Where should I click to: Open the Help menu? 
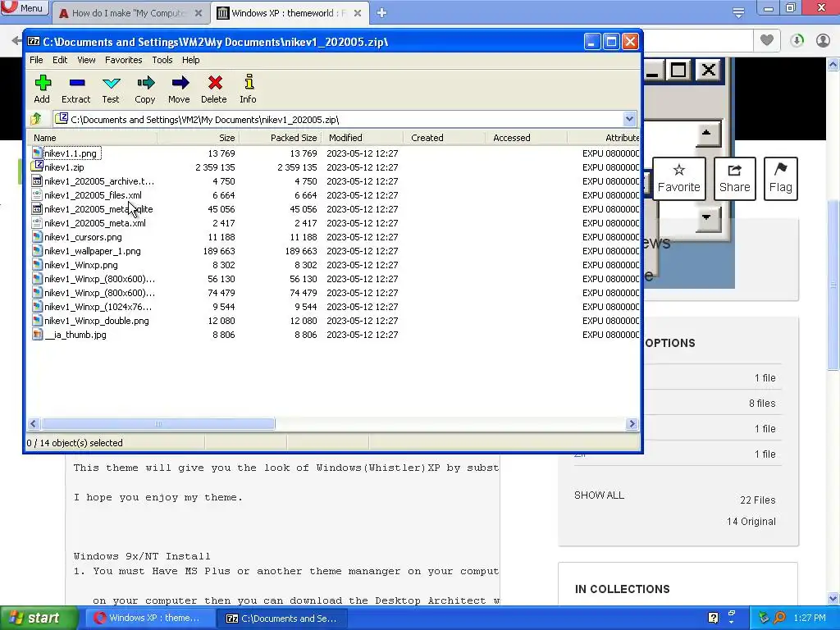pyautogui.click(x=190, y=60)
